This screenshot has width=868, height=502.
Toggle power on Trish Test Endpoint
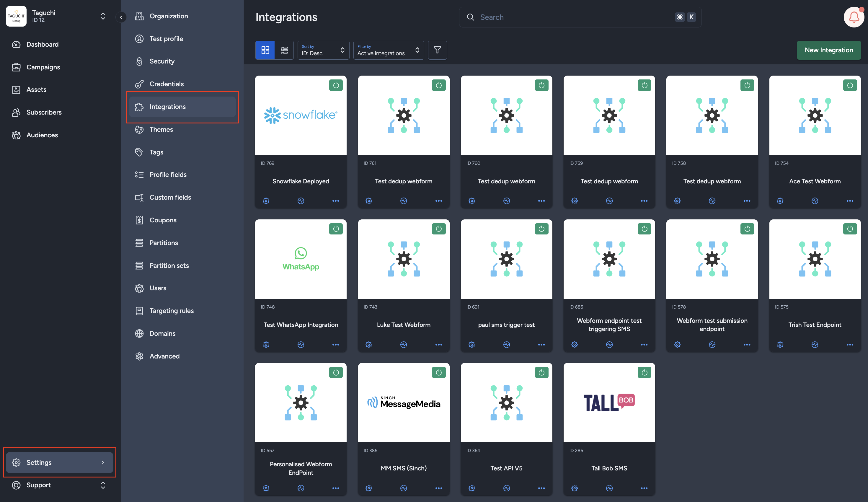tap(850, 229)
